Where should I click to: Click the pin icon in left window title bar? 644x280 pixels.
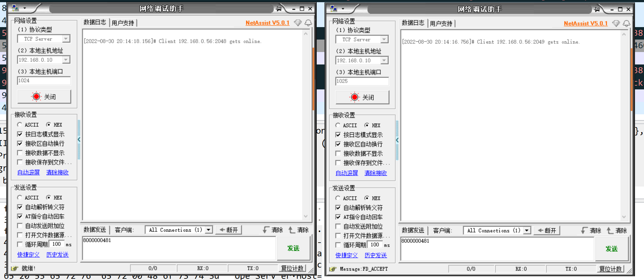[279, 9]
